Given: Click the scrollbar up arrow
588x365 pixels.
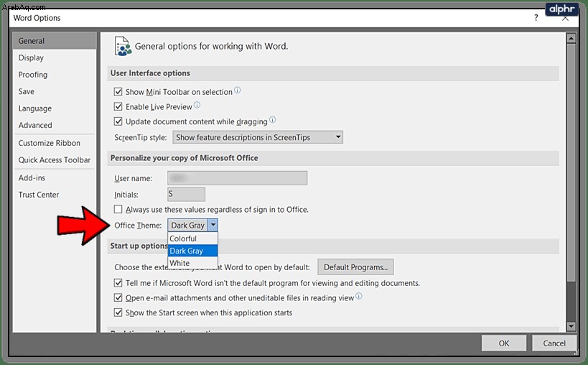Looking at the screenshot, I should (x=571, y=38).
